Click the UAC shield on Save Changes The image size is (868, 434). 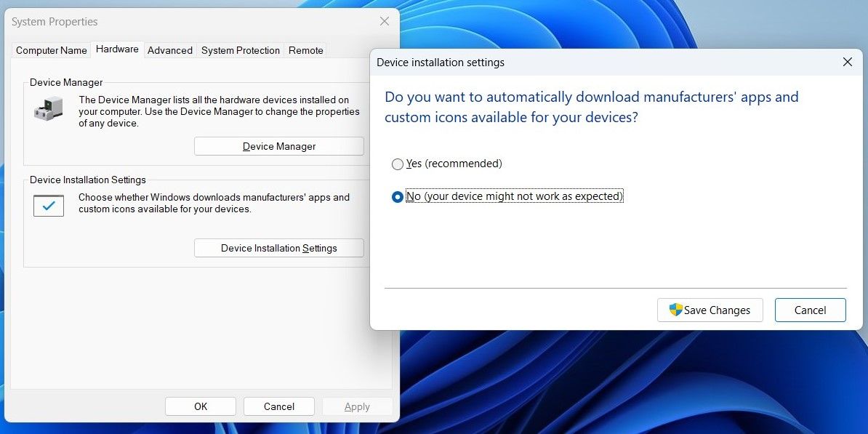(675, 310)
